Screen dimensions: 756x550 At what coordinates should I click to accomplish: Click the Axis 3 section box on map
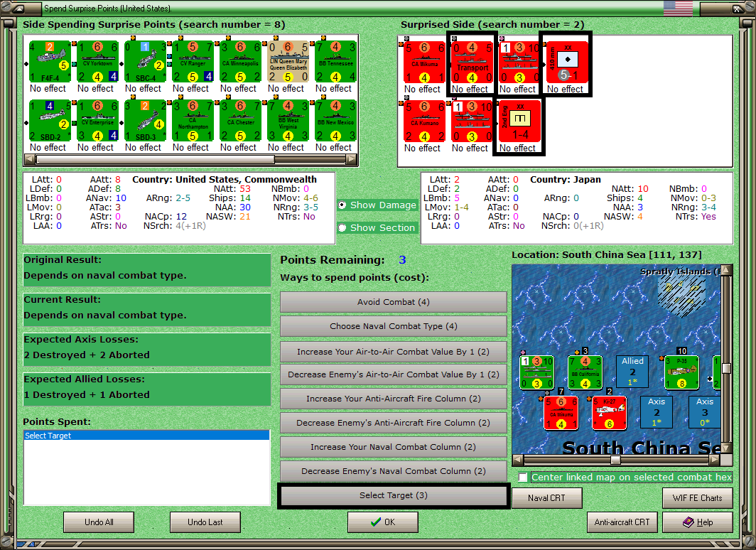pos(705,413)
